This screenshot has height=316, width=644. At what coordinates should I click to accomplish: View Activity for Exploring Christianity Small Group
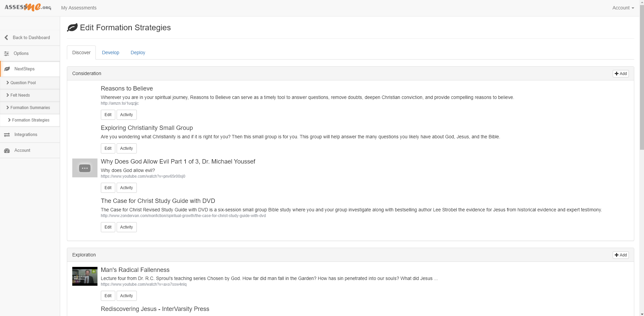pos(126,148)
